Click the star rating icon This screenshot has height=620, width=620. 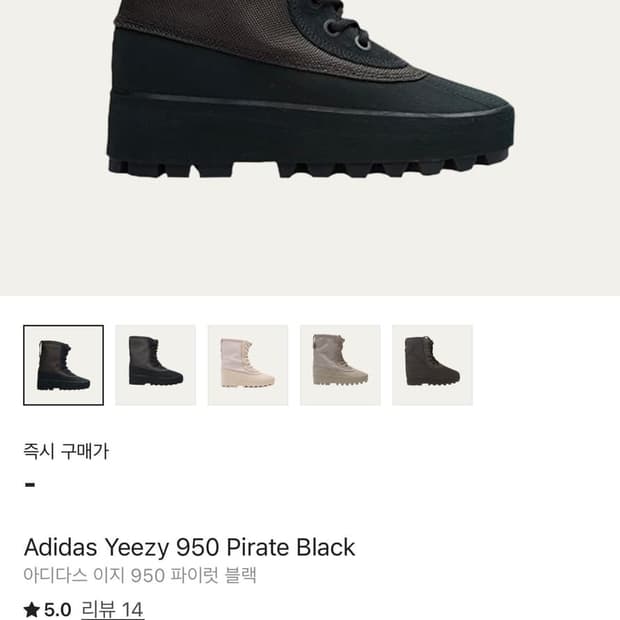pos(32,609)
